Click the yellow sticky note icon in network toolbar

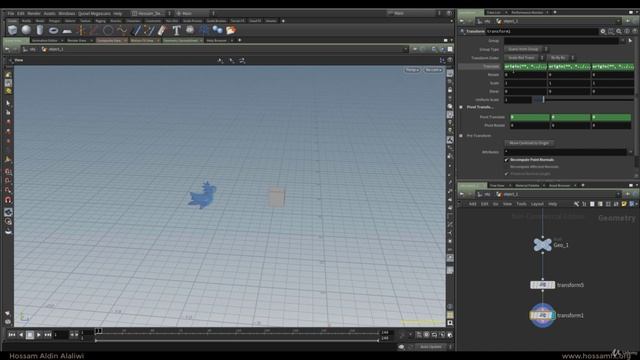pos(624,204)
